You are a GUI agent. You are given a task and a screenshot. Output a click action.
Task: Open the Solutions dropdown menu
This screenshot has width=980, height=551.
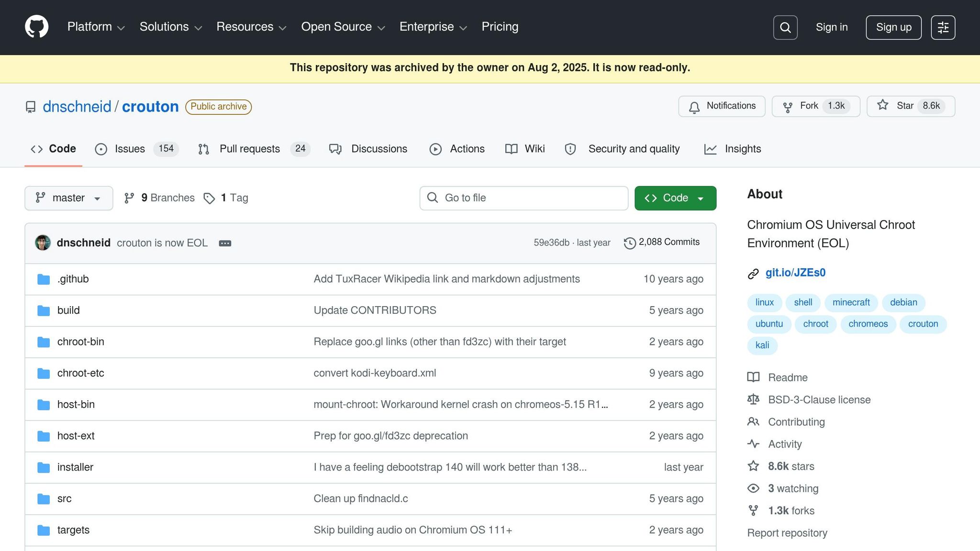click(171, 27)
